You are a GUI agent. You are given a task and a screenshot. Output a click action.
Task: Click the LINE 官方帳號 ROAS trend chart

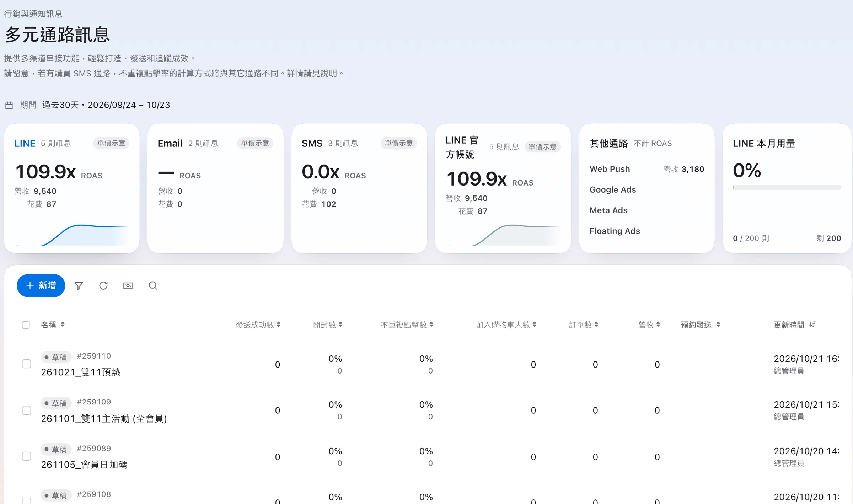click(x=503, y=235)
